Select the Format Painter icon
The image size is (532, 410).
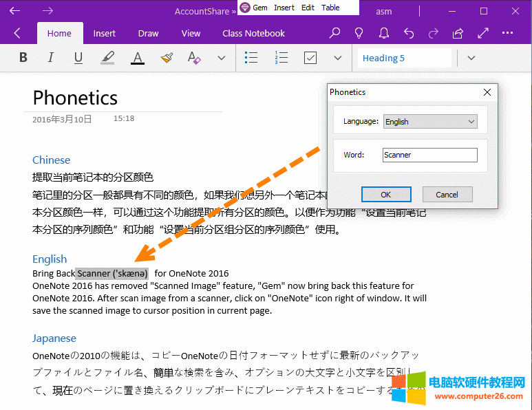tap(167, 58)
